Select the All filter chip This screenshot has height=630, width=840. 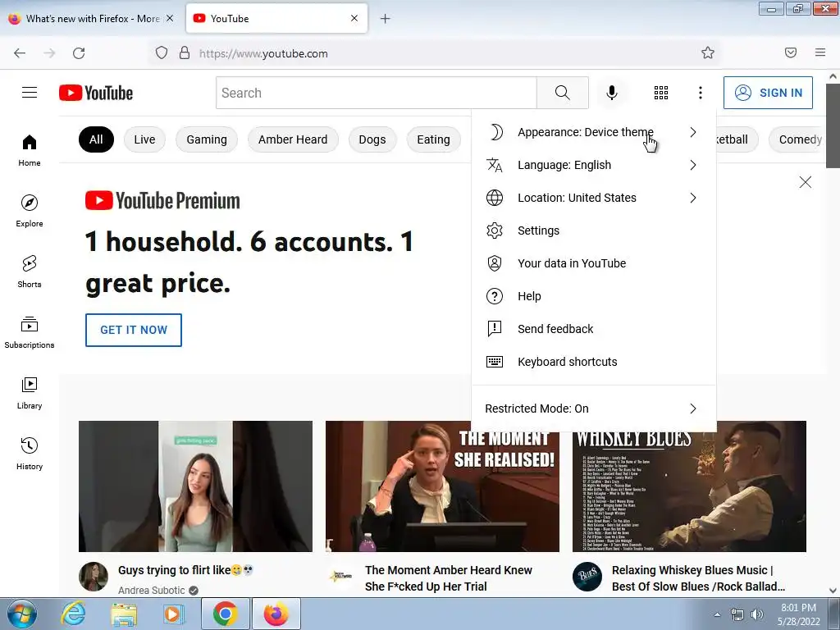[96, 139]
